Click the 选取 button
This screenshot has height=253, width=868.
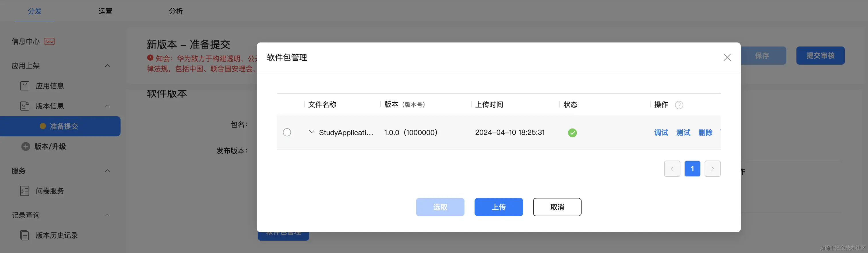pos(440,207)
